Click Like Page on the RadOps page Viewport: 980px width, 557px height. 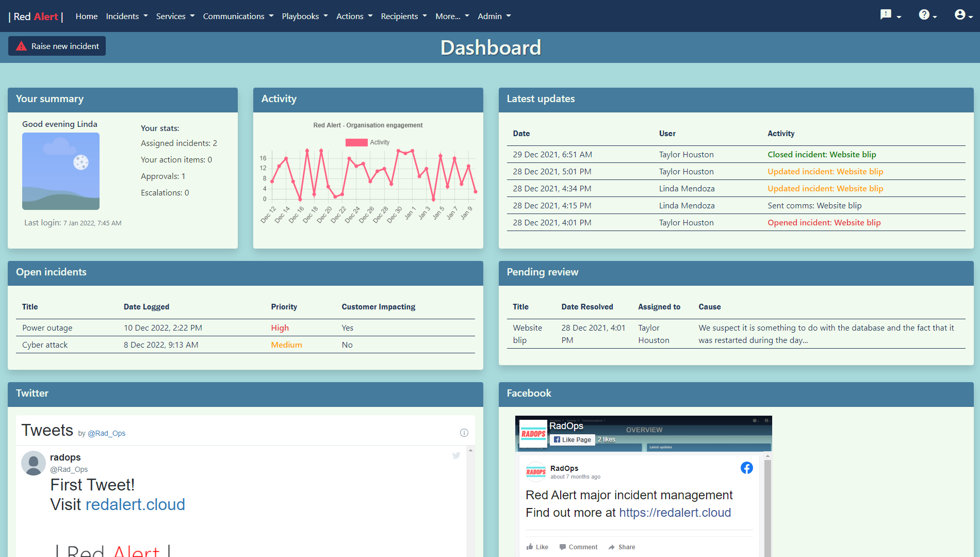572,439
